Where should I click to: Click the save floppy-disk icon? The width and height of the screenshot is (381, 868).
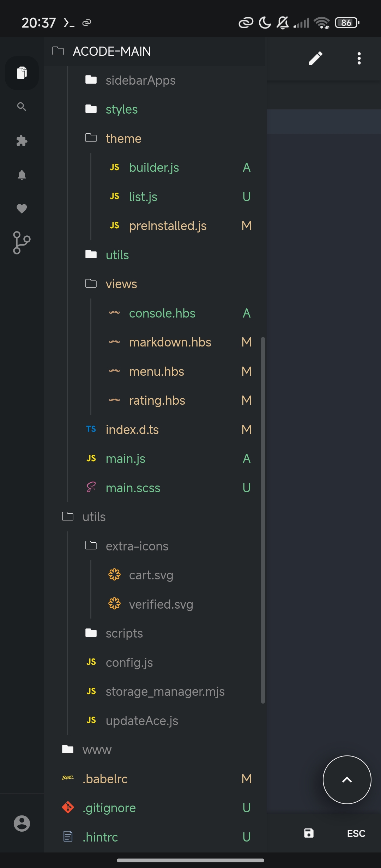pyautogui.click(x=309, y=833)
